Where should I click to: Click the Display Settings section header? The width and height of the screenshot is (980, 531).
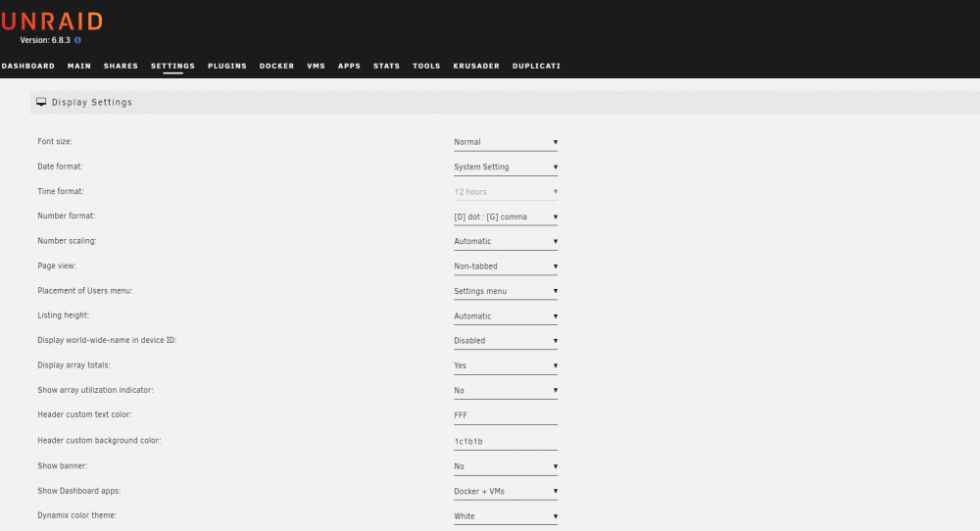(505, 103)
